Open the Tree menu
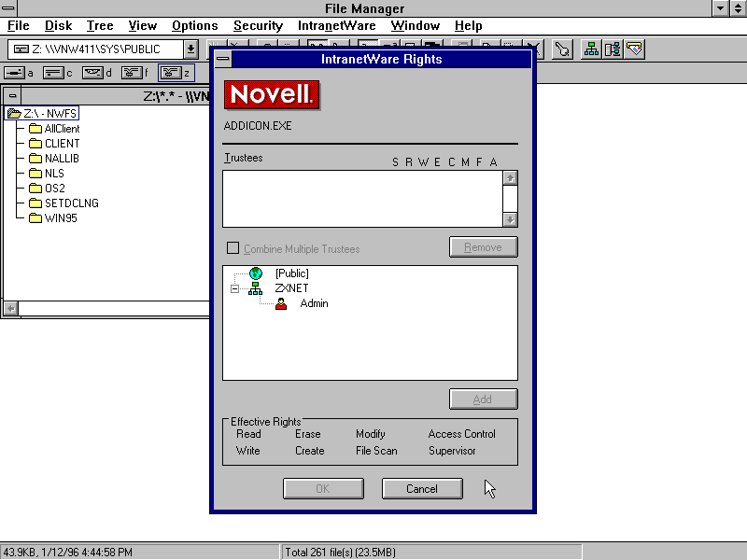 pos(100,26)
